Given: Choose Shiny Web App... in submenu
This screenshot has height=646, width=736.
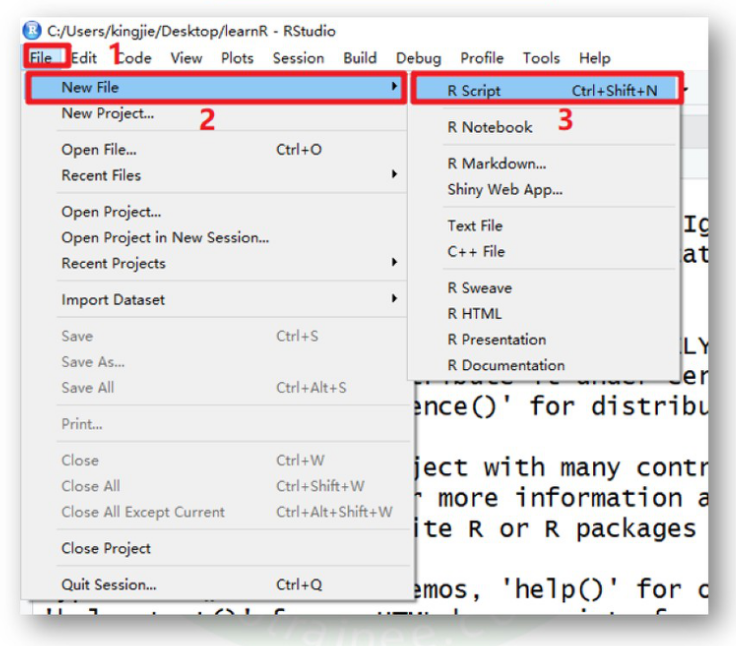Looking at the screenshot, I should [x=505, y=190].
